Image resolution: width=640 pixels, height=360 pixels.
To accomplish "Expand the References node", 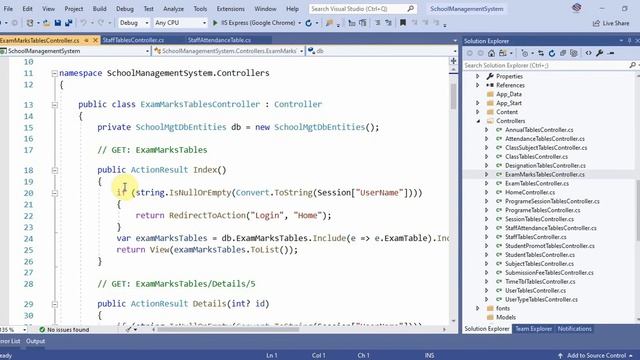I will coord(478,85).
